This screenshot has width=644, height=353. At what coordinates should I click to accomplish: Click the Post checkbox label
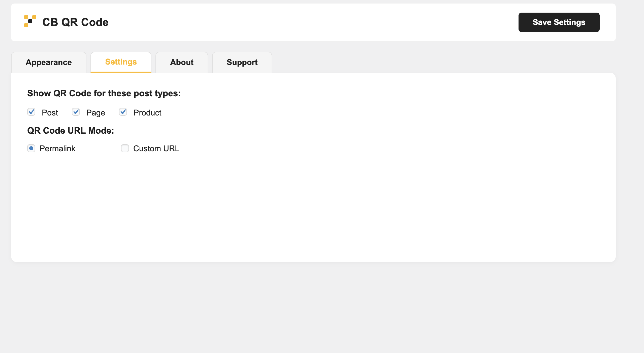click(x=50, y=112)
